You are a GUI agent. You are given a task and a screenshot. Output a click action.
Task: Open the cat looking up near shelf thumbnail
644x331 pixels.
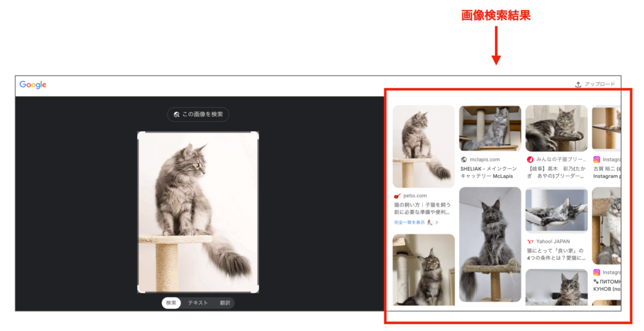pyautogui.click(x=423, y=270)
